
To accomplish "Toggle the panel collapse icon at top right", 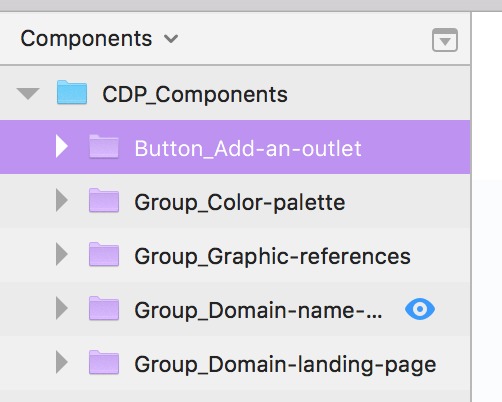I will [x=445, y=40].
